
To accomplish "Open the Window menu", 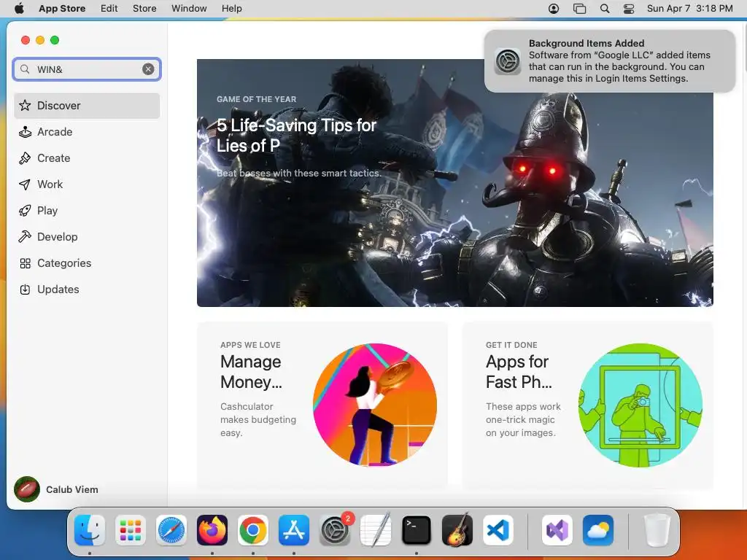I will (x=189, y=8).
